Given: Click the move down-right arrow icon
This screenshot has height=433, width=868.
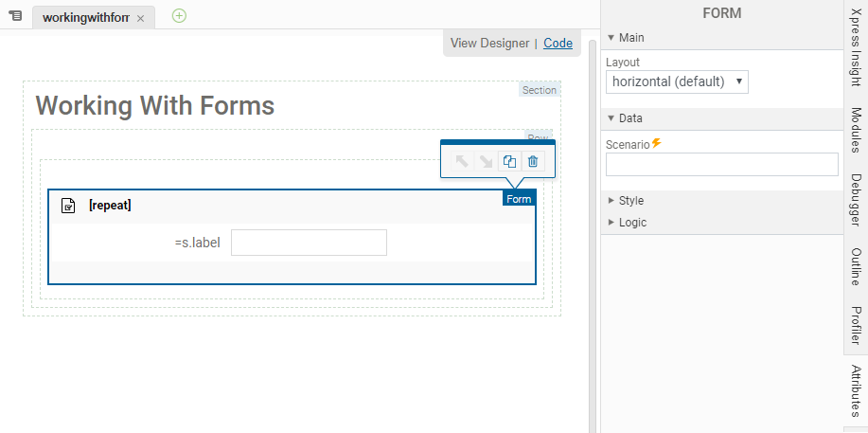Looking at the screenshot, I should click(486, 162).
